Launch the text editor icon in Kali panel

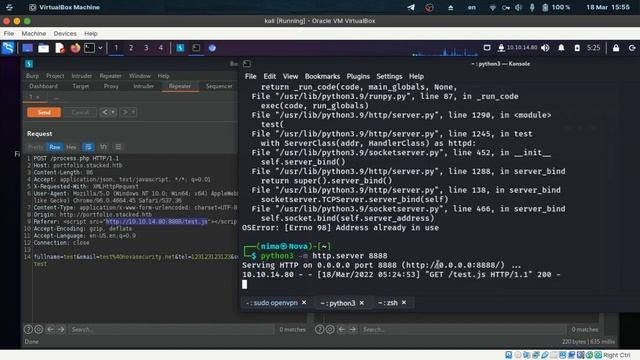(x=60, y=48)
